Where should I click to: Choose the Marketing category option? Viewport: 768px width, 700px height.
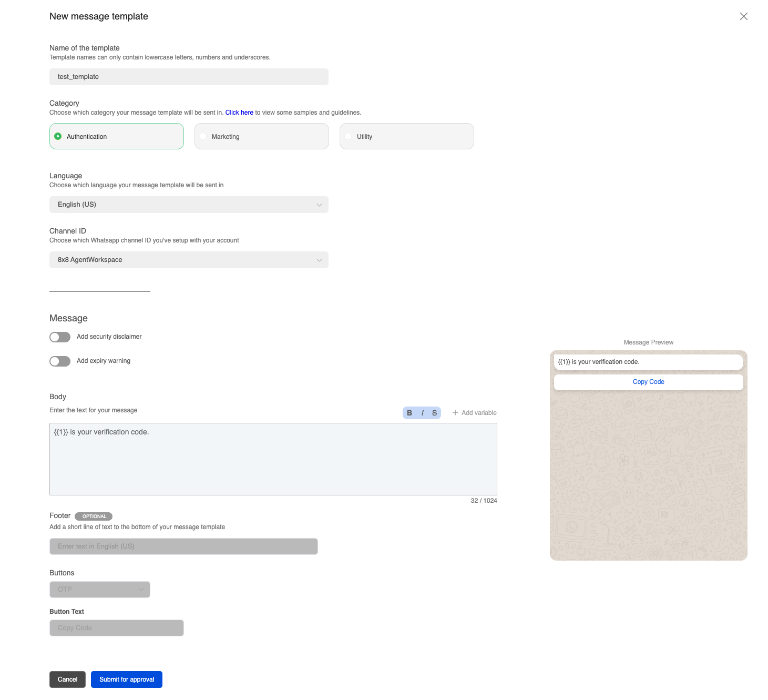[x=203, y=136]
